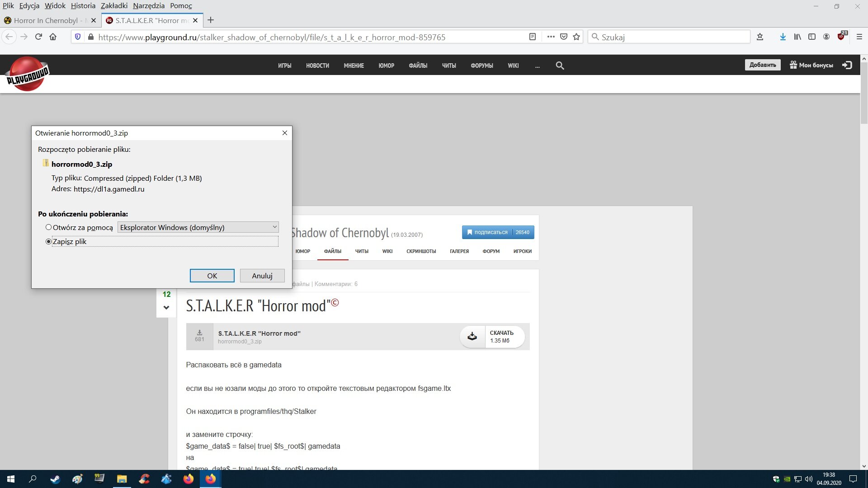Open the Firefox downloads arrow icon
This screenshot has width=868, height=488.
pyautogui.click(x=783, y=37)
